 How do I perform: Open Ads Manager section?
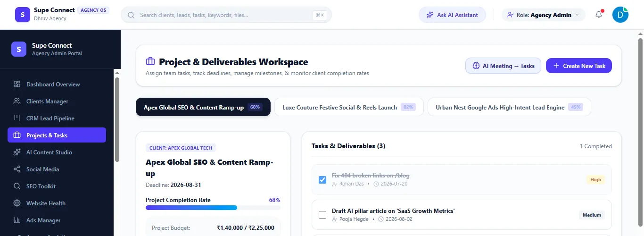coord(57,220)
